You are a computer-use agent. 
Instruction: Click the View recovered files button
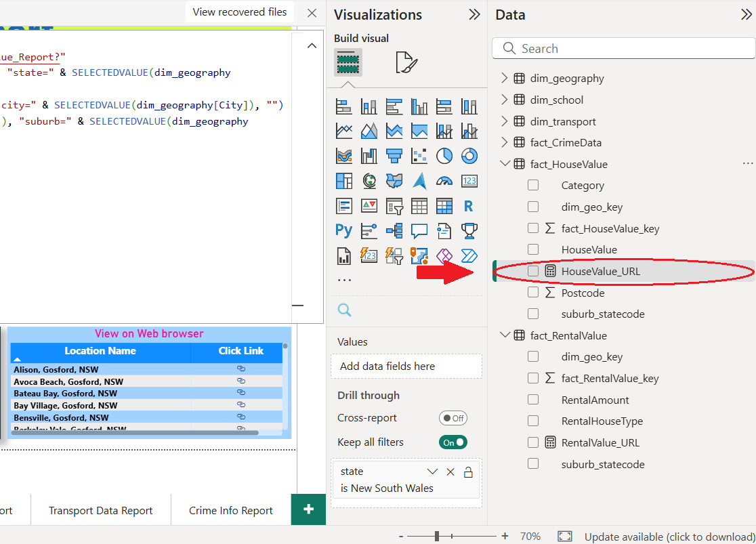240,12
